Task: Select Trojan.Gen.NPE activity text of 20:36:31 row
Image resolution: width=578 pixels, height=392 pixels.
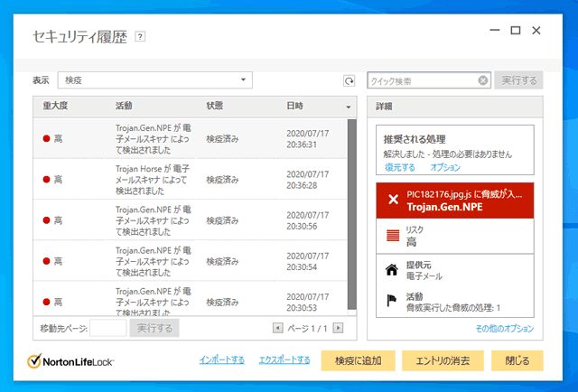Action: 153,139
